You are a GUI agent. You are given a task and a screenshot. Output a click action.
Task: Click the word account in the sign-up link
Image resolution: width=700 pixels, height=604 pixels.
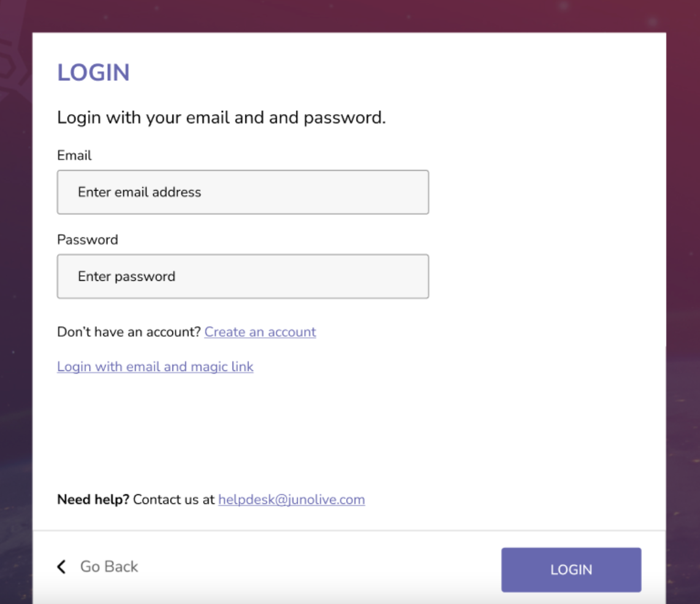(292, 332)
